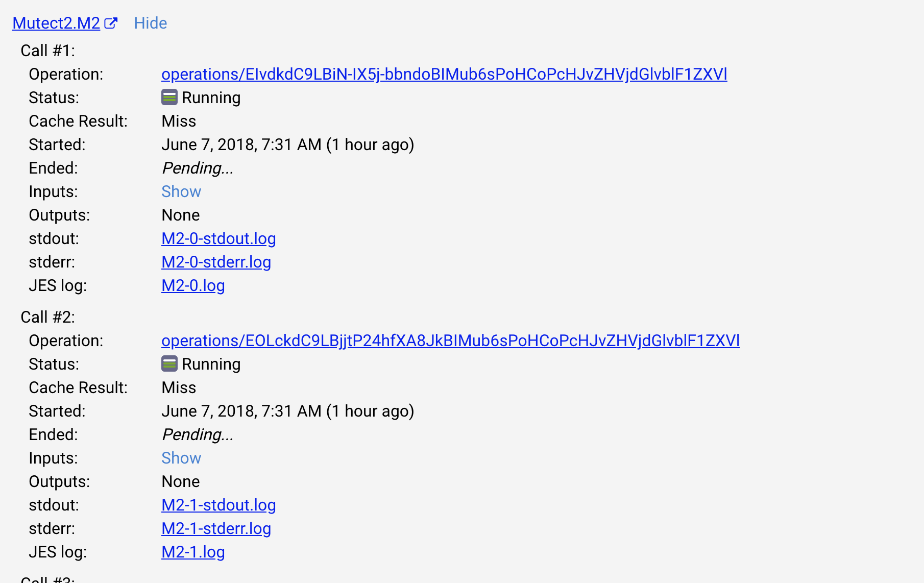The width and height of the screenshot is (924, 583).
Task: Click Call #1 started timestamp text
Action: coord(287,144)
